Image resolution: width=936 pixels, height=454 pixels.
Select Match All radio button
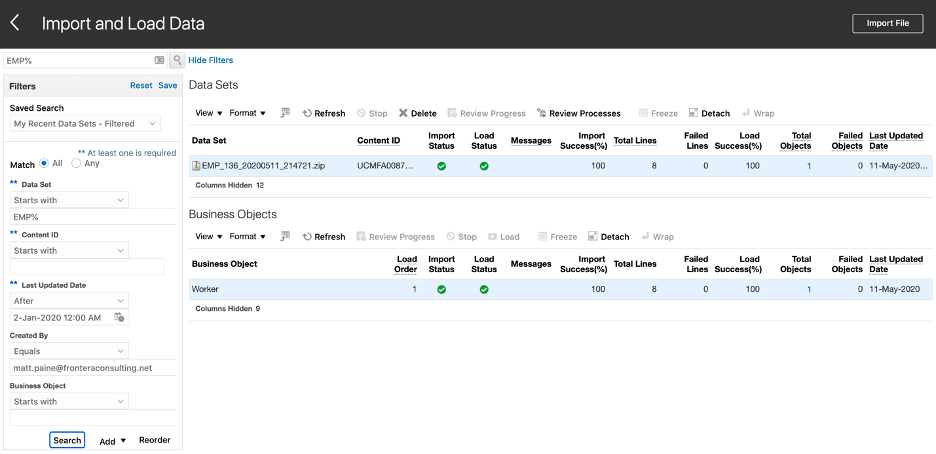[44, 163]
